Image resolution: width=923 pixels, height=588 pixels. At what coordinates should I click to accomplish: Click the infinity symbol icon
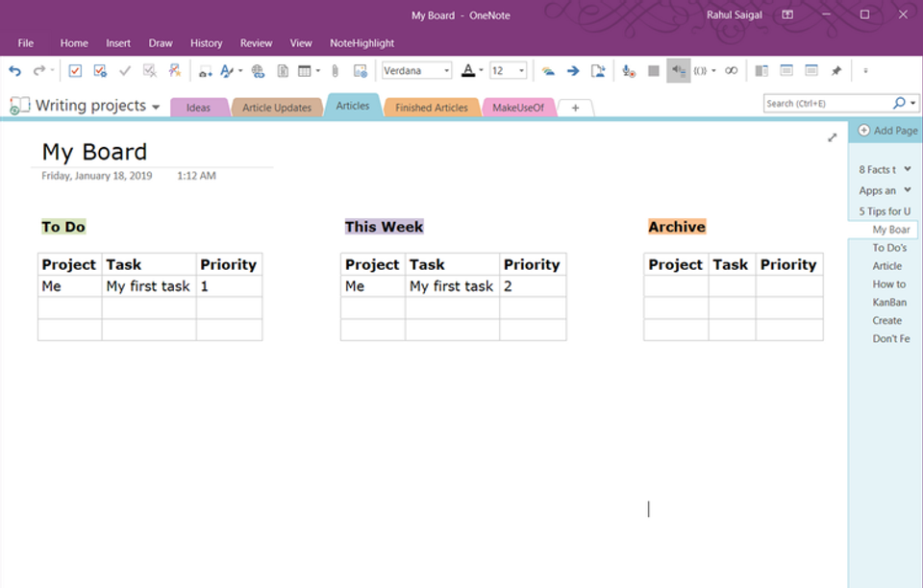tap(731, 70)
